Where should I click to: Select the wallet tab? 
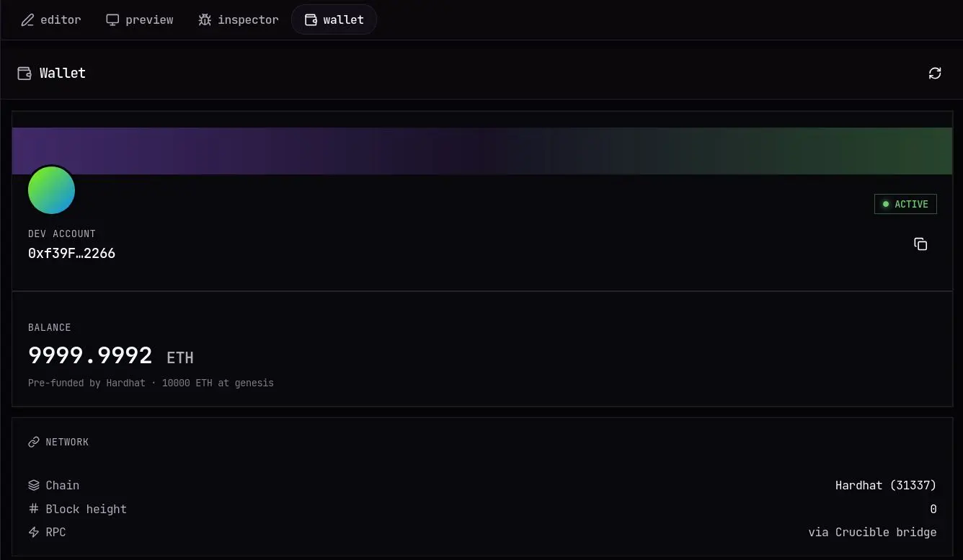click(x=334, y=19)
